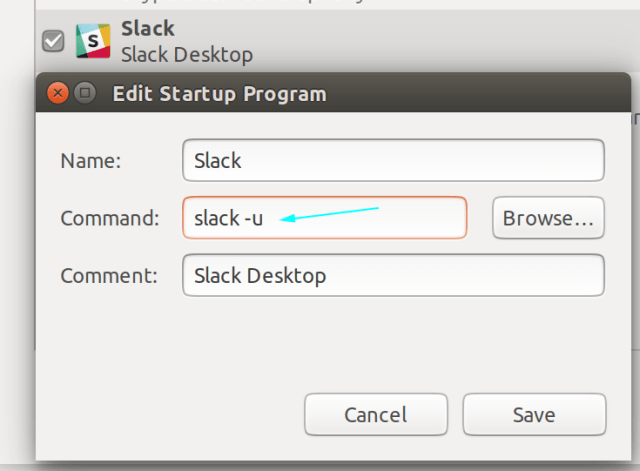
Task: Click the "Slack Desktop" text in Comment field
Action: pos(260,275)
